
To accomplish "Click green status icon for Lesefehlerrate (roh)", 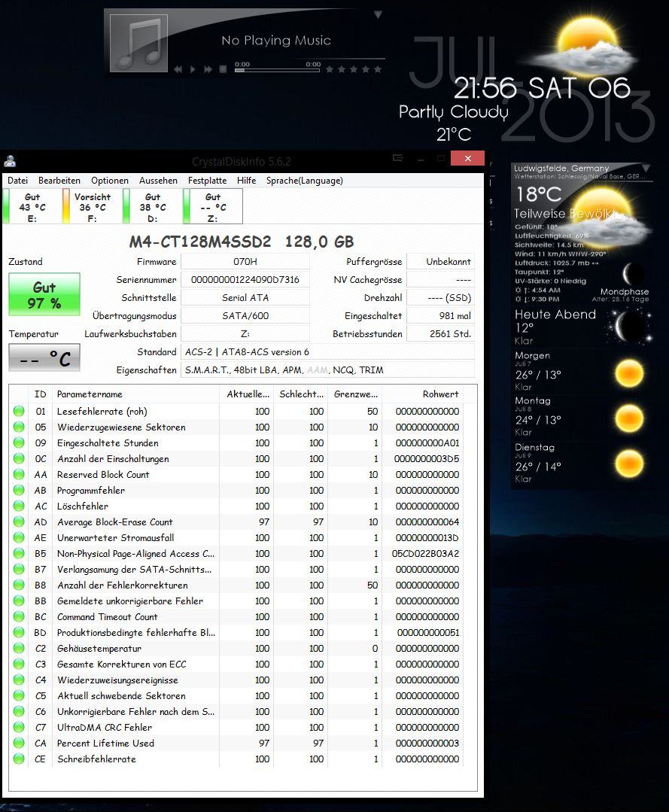I will (19, 411).
